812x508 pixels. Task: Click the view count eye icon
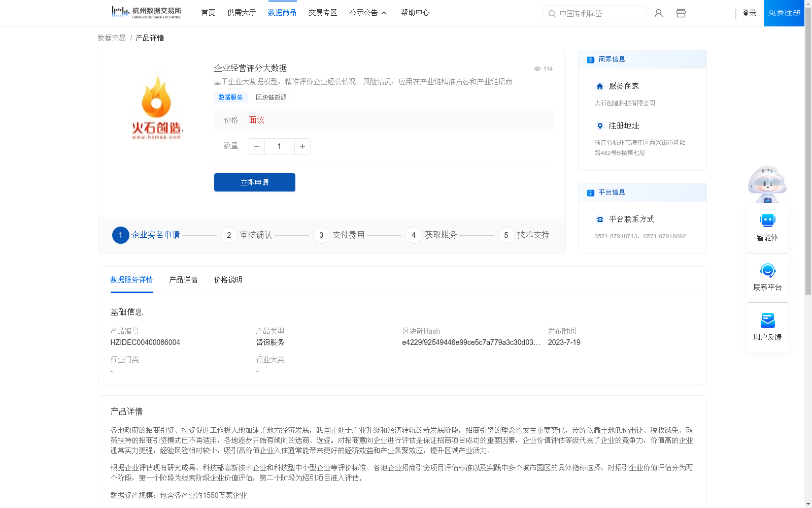[537, 69]
